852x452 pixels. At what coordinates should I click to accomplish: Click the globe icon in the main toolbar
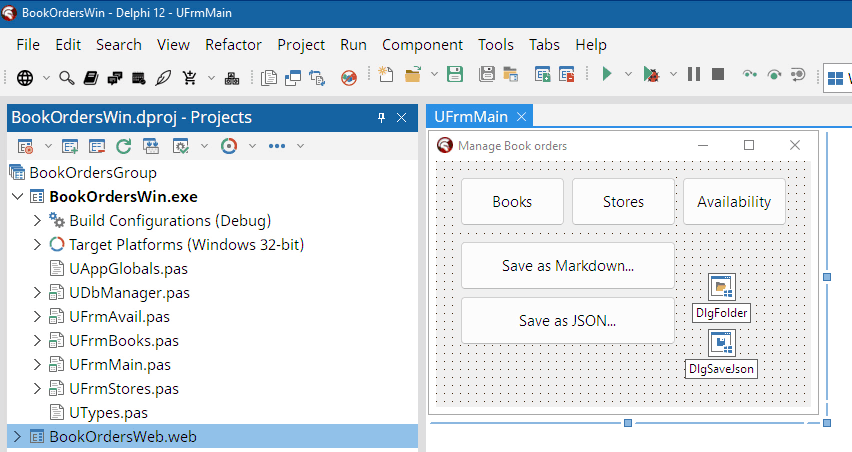(x=25, y=78)
